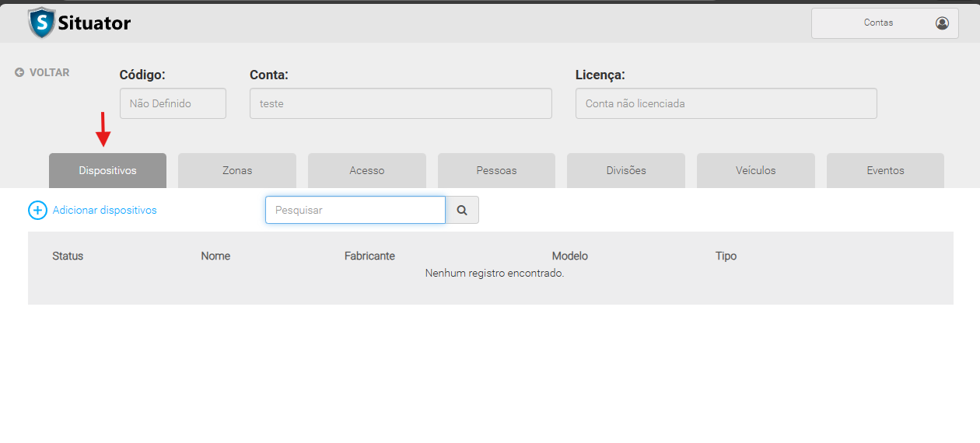This screenshot has height=443, width=980.
Task: Click the VOLTAR back link
Action: (x=49, y=72)
